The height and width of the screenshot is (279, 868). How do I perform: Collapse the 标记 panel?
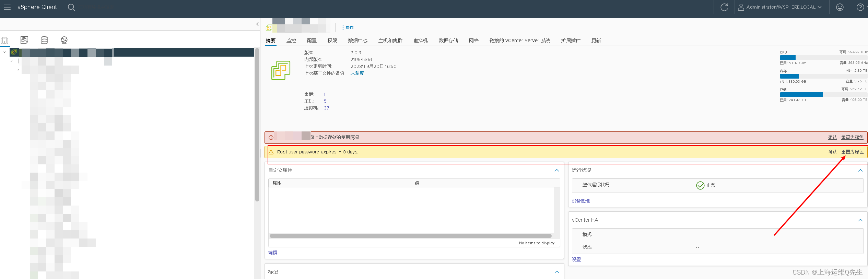tap(557, 272)
